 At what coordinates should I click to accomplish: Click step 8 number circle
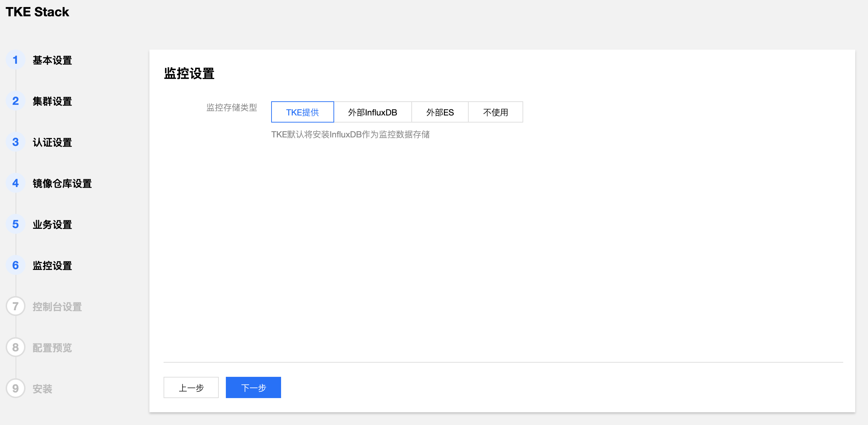coord(16,347)
